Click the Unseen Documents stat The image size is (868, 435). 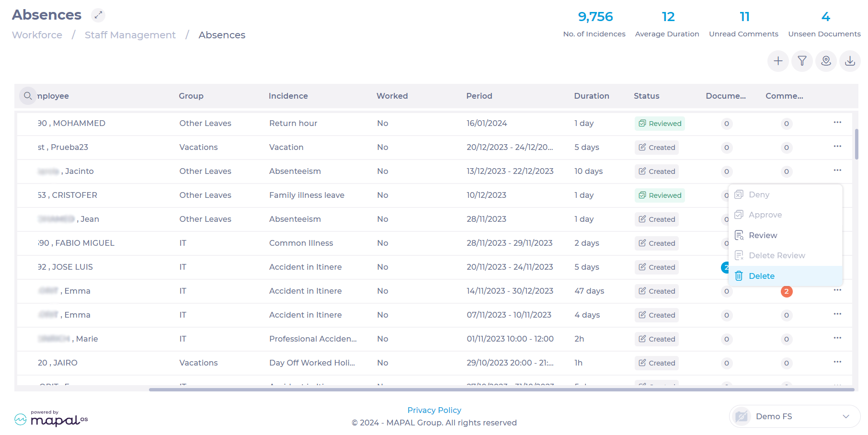click(x=824, y=24)
